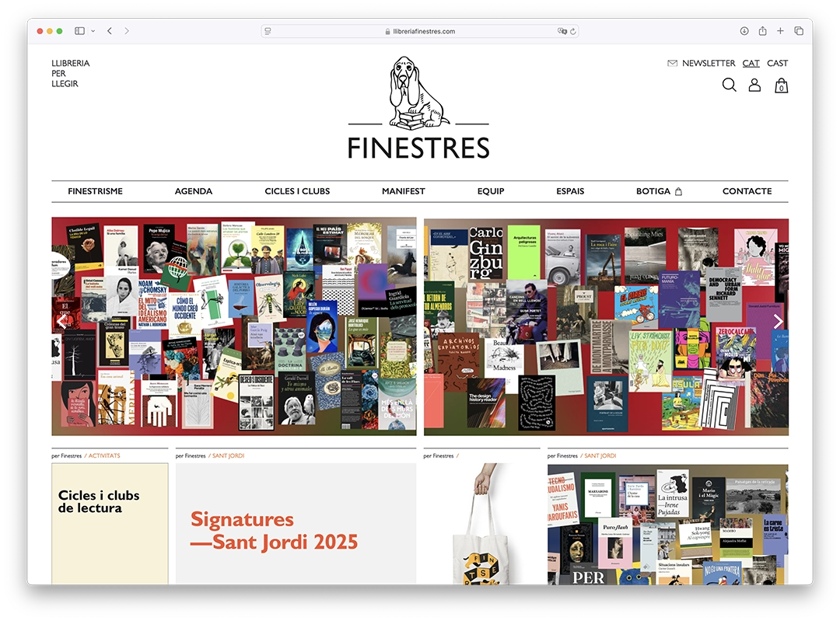Go to next carousel slide
This screenshot has width=840, height=621.
click(777, 322)
